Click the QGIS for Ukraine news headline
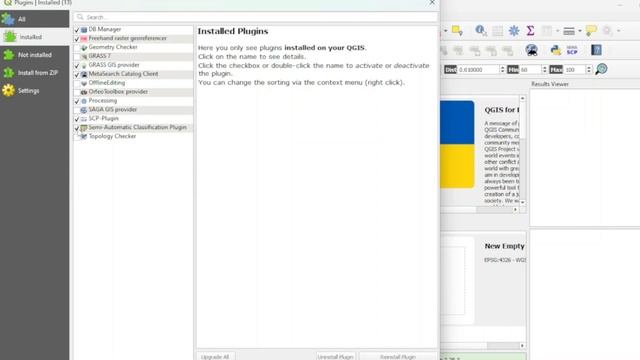Image resolution: width=640 pixels, height=360 pixels. point(502,110)
